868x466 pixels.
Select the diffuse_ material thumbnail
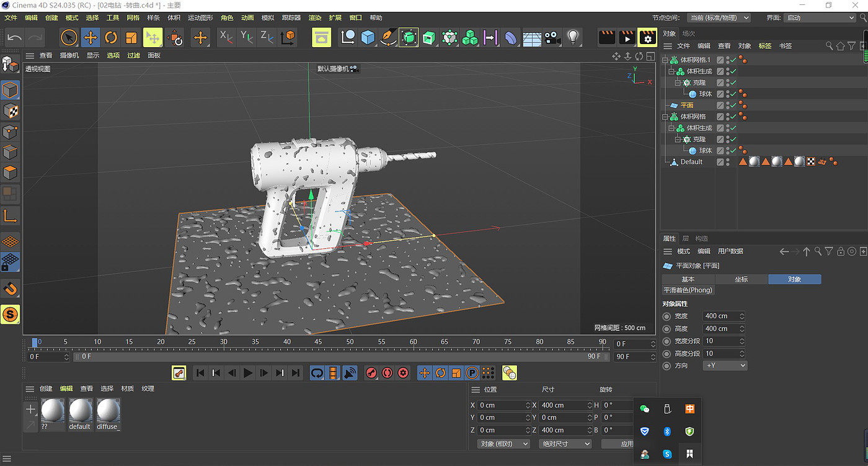(108, 411)
